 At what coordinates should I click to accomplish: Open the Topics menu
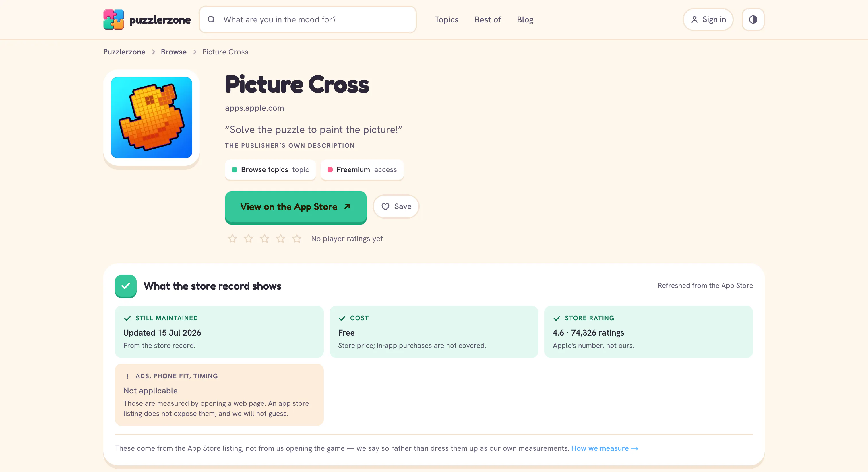click(446, 19)
